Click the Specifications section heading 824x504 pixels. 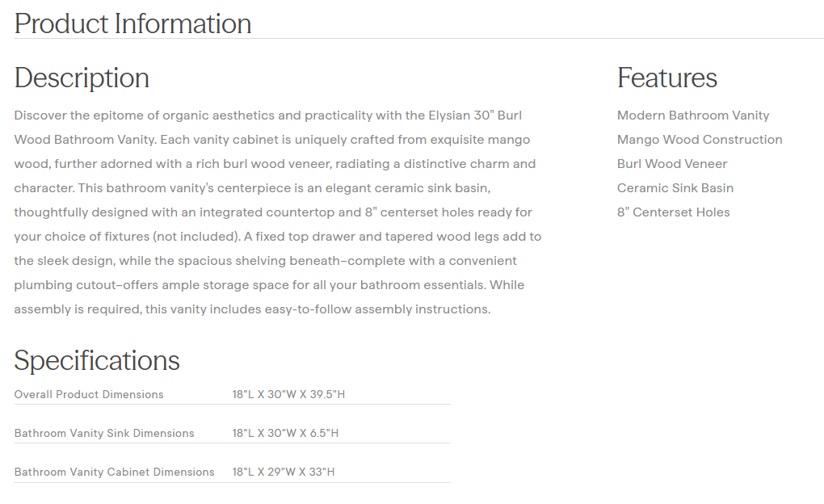97,360
